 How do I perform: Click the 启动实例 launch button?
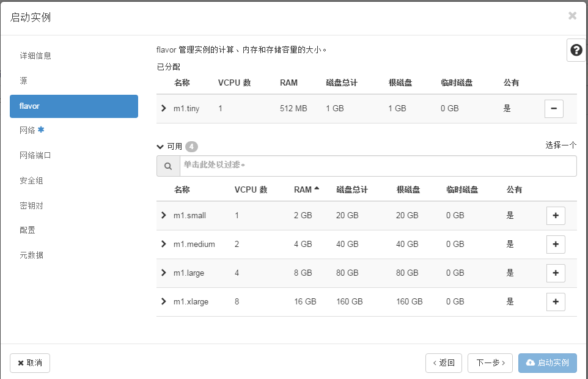[548, 363]
